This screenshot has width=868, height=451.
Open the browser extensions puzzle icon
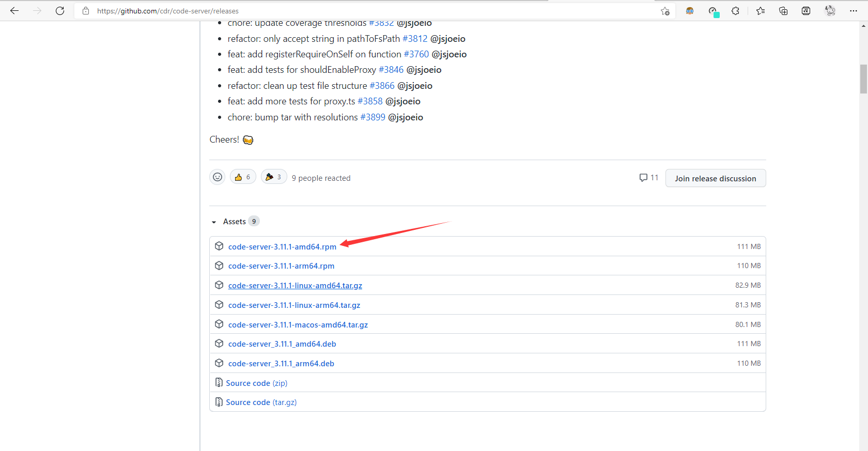(x=735, y=11)
